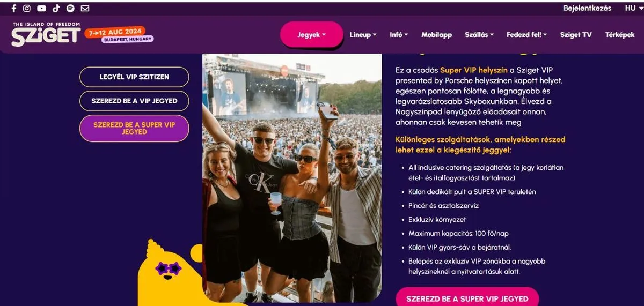Expand the Jegyek dropdown button

click(311, 35)
